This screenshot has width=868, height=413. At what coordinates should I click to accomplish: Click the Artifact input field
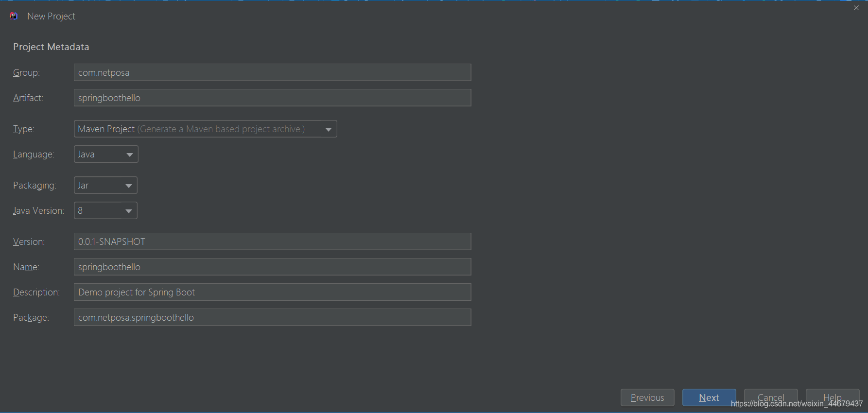[x=272, y=98]
